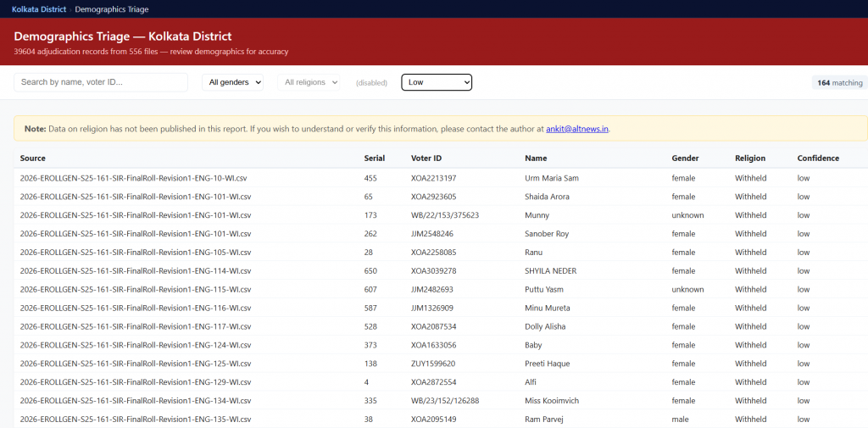The height and width of the screenshot is (428, 868).
Task: Click the Kolkata District breadcrumb link
Action: pyautogui.click(x=38, y=8)
